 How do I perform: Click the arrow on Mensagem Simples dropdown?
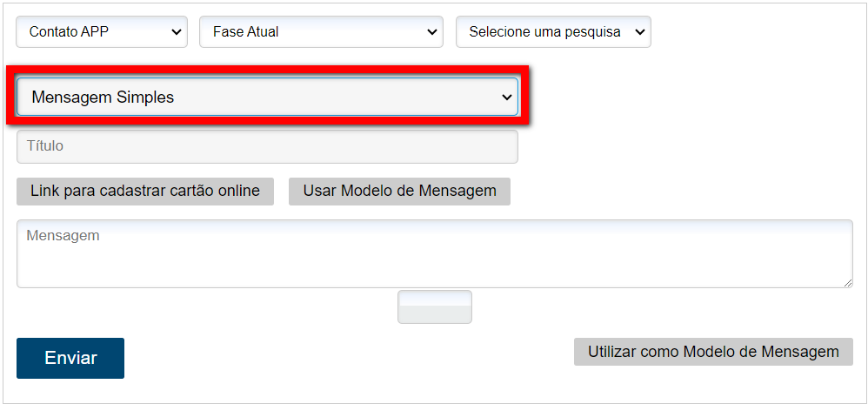507,98
